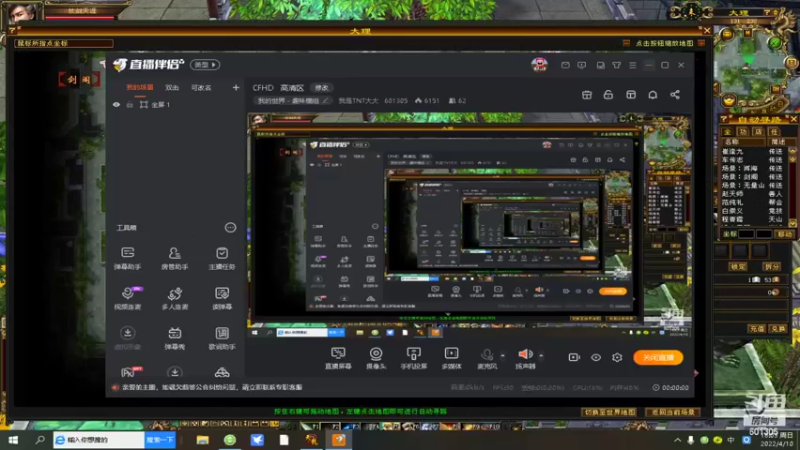This screenshot has width=800, height=450.
Task: Mute the 扬声器 speaker
Action: click(x=525, y=358)
